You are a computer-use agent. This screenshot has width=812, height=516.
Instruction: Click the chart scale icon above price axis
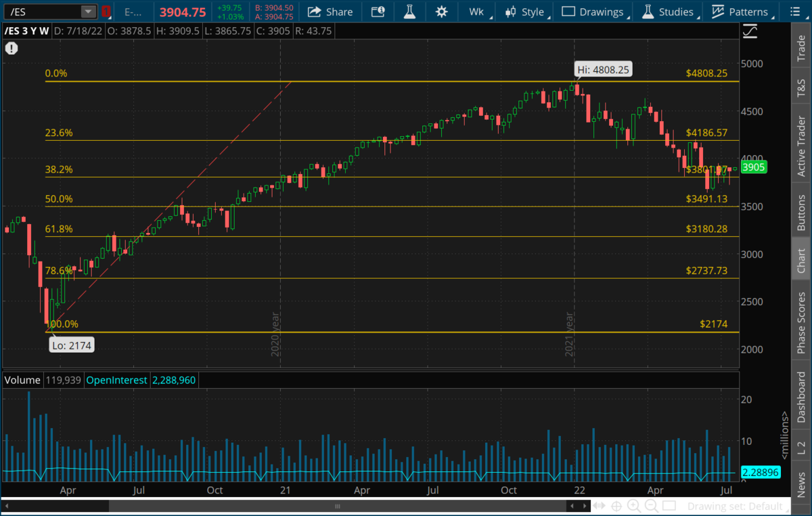pos(750,31)
